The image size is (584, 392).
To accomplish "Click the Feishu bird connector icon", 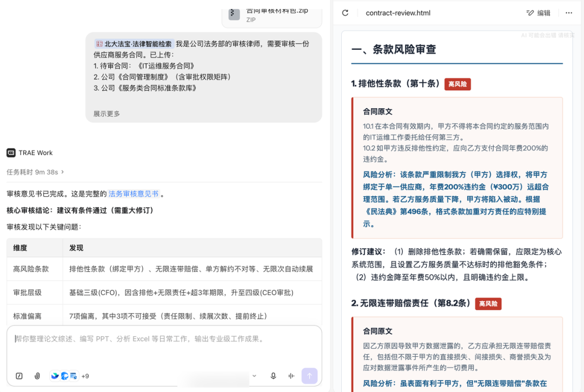I will click(55, 376).
